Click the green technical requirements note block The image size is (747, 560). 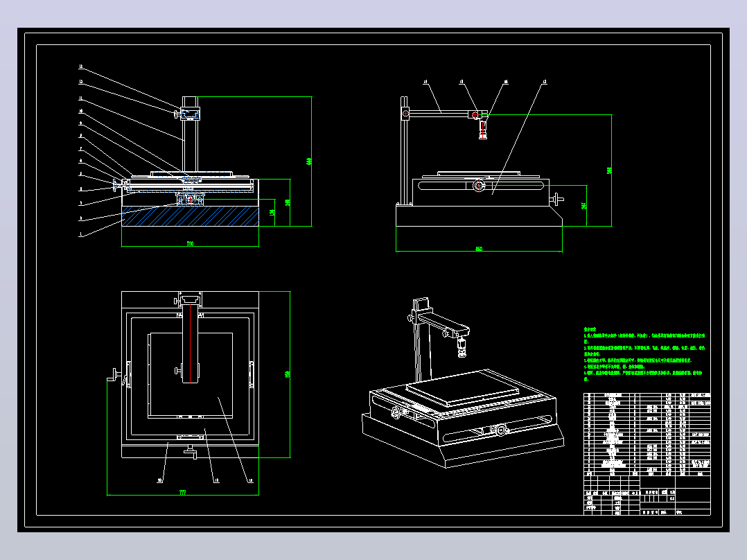(x=644, y=354)
